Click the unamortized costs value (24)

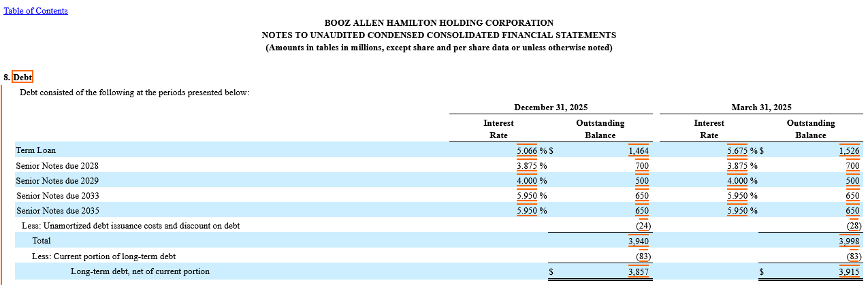(x=643, y=225)
